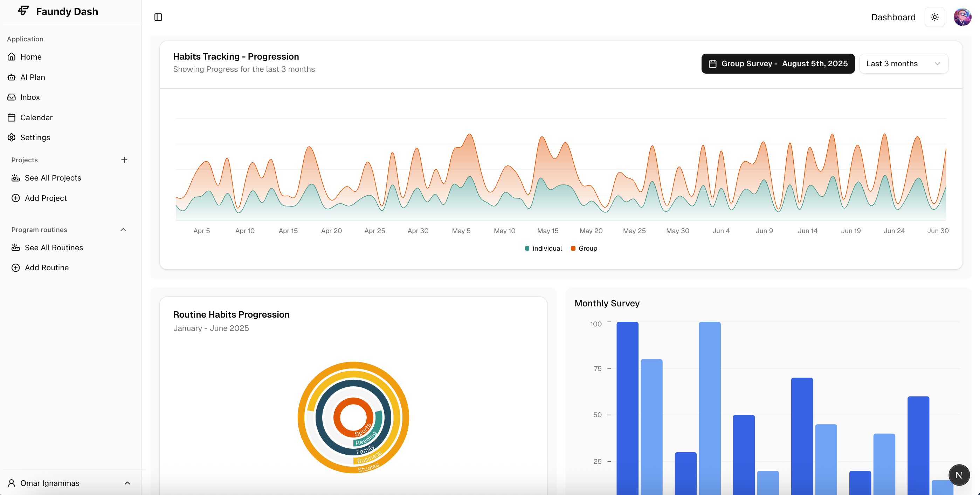The image size is (980, 495).
Task: Click the Habits Tracking - Progression title
Action: click(236, 56)
